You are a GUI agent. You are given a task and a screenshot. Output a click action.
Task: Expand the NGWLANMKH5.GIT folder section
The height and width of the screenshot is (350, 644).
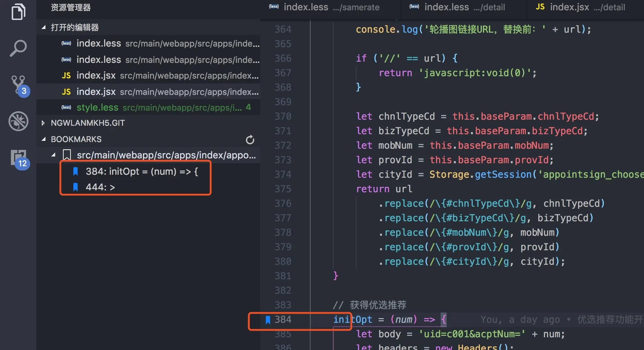click(x=43, y=123)
